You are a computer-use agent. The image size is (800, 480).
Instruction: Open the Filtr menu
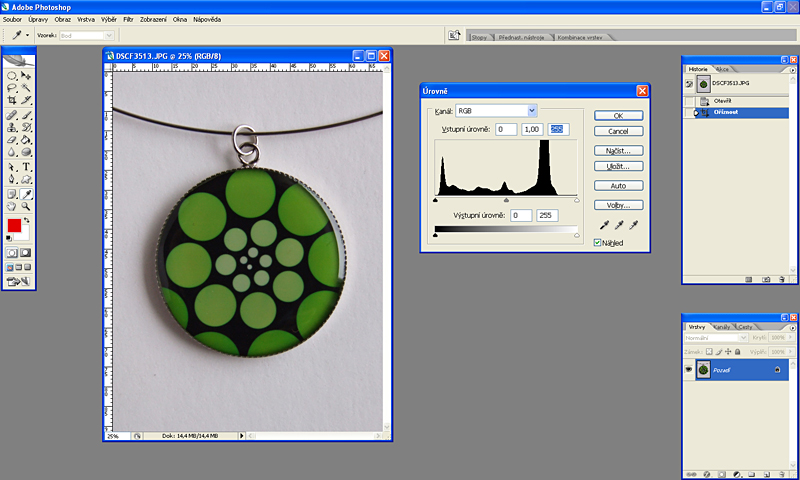pos(129,19)
